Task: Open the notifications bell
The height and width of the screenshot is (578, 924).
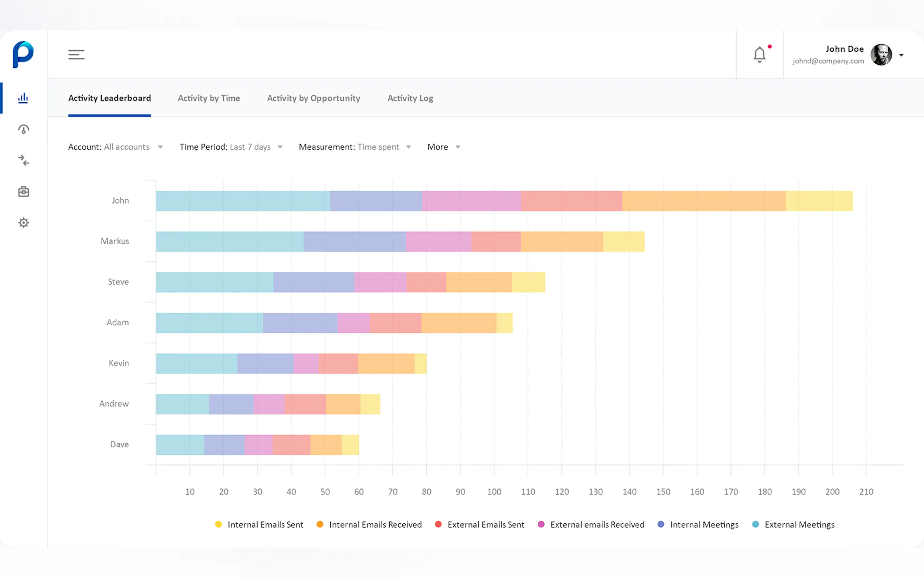Action: (759, 55)
